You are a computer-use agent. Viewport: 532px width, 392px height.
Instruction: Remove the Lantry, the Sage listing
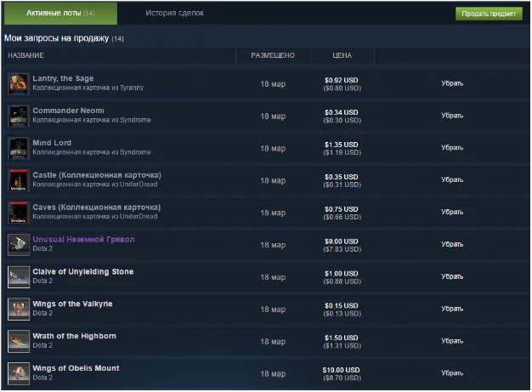pyautogui.click(x=452, y=83)
